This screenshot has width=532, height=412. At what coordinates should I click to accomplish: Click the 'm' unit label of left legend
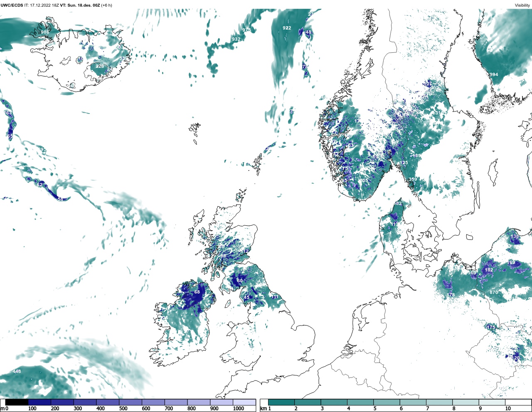pyautogui.click(x=2, y=409)
